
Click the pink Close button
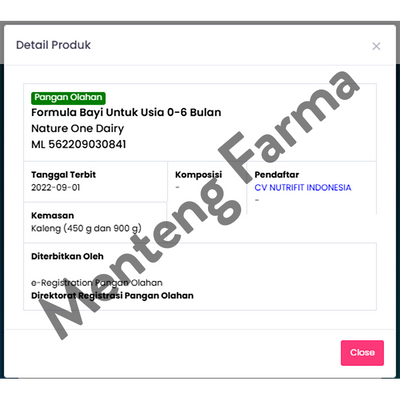[x=362, y=353]
